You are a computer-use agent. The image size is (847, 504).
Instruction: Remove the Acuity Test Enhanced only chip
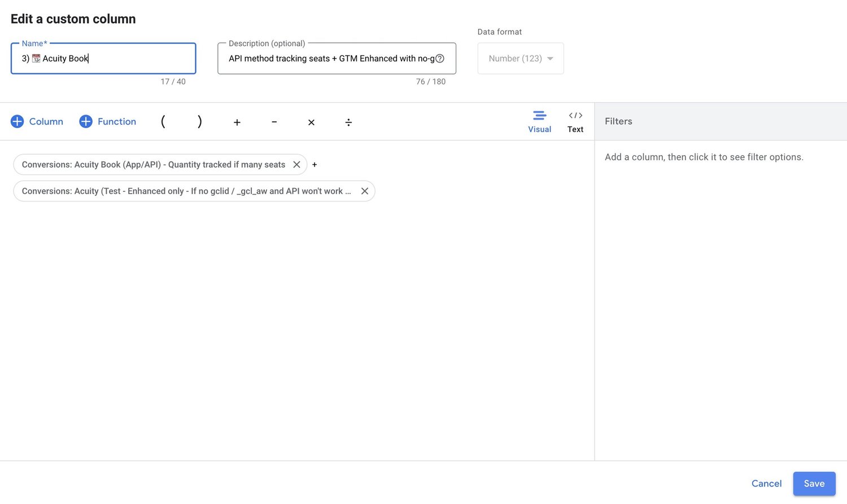point(365,191)
